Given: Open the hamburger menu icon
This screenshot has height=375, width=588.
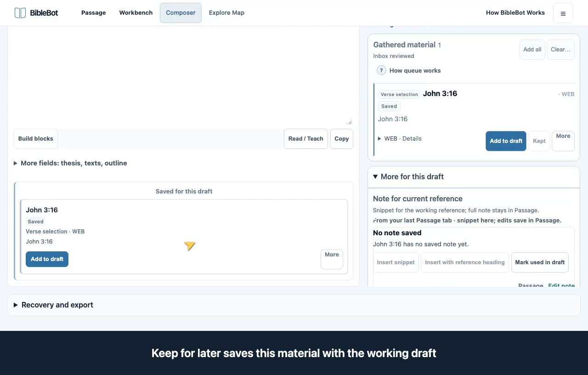Looking at the screenshot, I should pyautogui.click(x=563, y=13).
